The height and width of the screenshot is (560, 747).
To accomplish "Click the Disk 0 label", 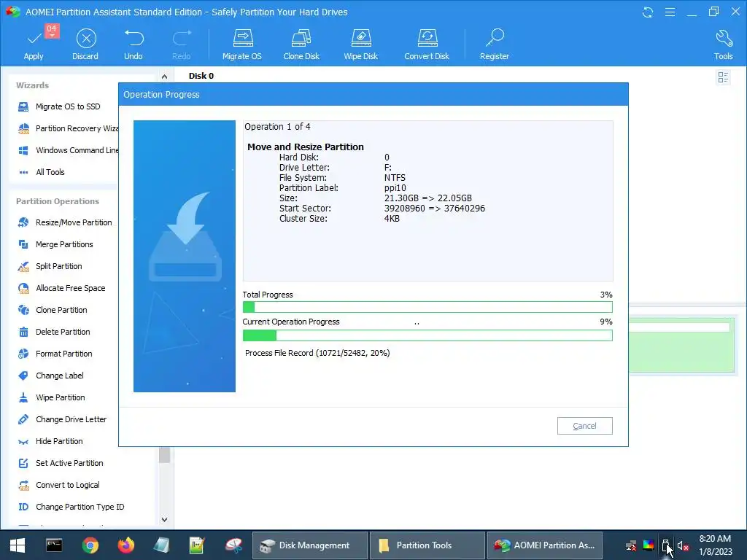I will click(201, 76).
